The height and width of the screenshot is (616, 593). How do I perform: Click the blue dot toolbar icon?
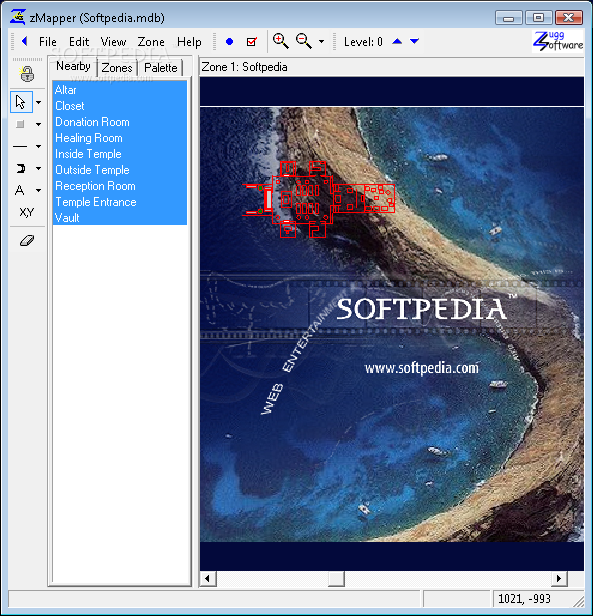click(229, 42)
